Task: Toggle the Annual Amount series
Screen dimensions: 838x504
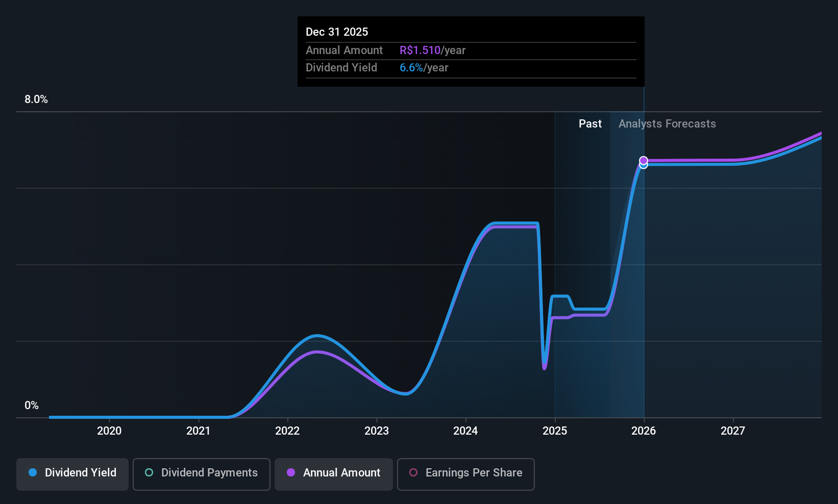Action: (334, 474)
